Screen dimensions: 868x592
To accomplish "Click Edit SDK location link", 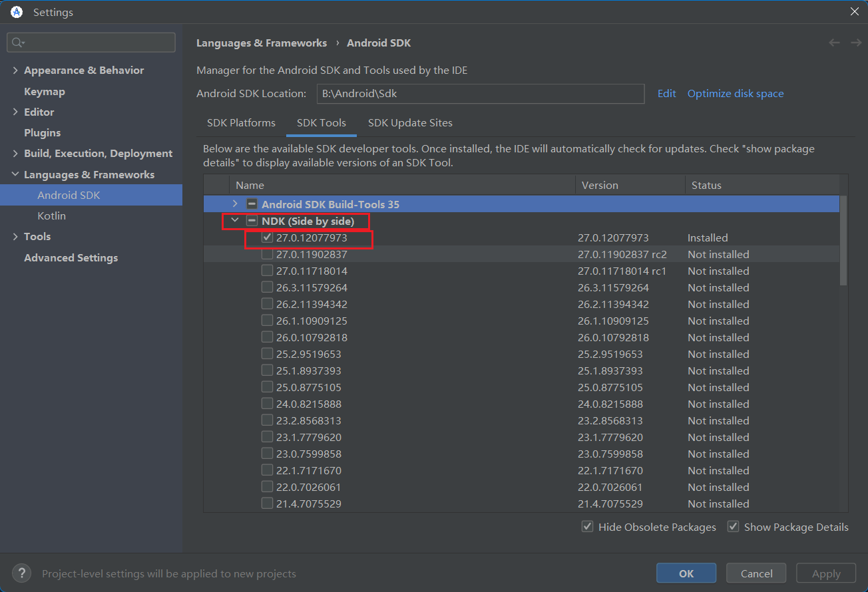I will (667, 94).
